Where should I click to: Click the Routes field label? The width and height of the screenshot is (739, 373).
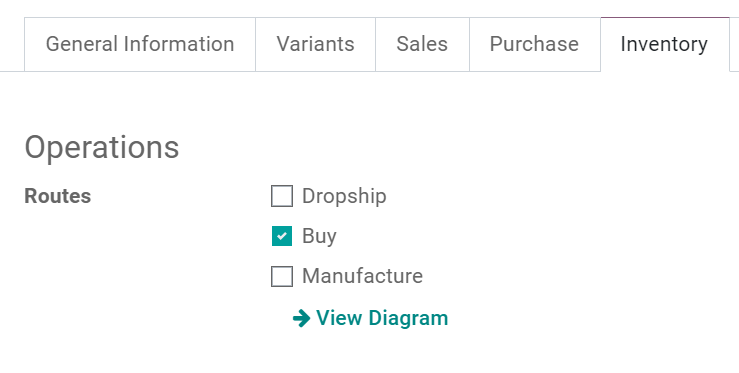(57, 196)
